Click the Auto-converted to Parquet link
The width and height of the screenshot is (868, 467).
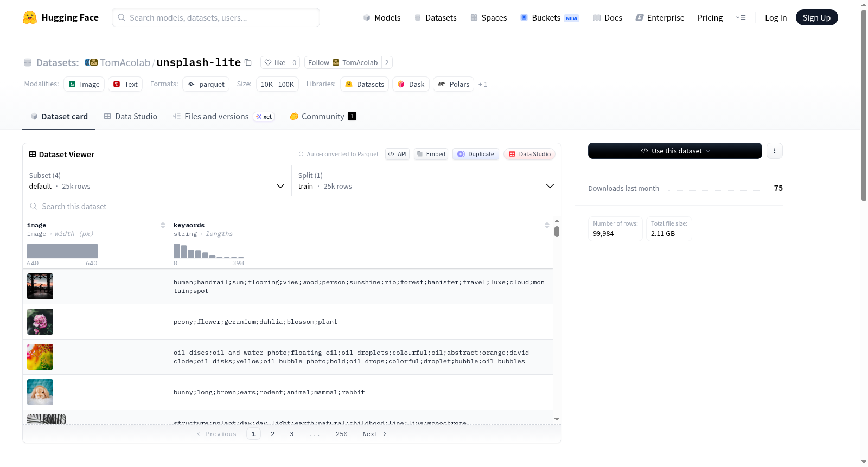(x=342, y=154)
